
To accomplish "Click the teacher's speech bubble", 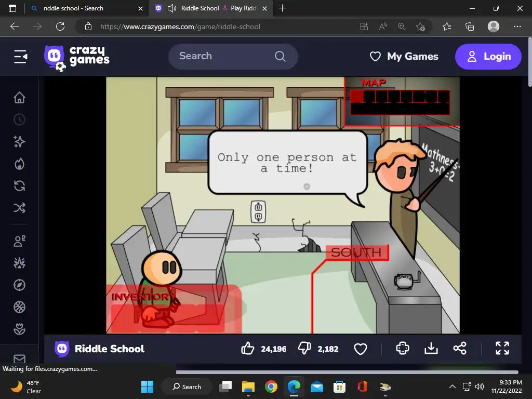I will (x=288, y=163).
